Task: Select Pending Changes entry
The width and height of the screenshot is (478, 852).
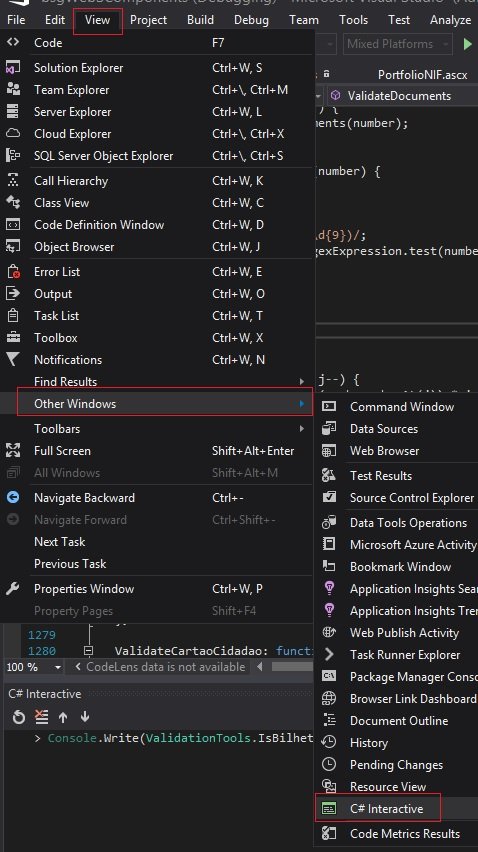Action: click(x=397, y=765)
